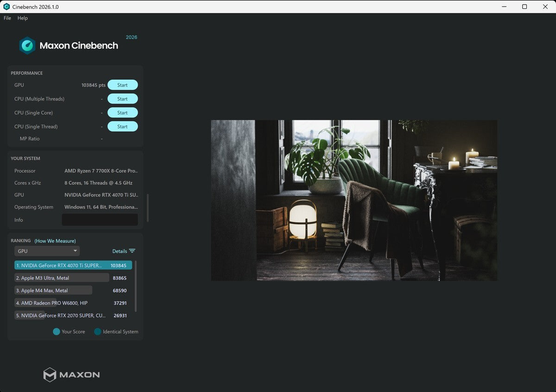Open the Help menu

pyautogui.click(x=23, y=18)
